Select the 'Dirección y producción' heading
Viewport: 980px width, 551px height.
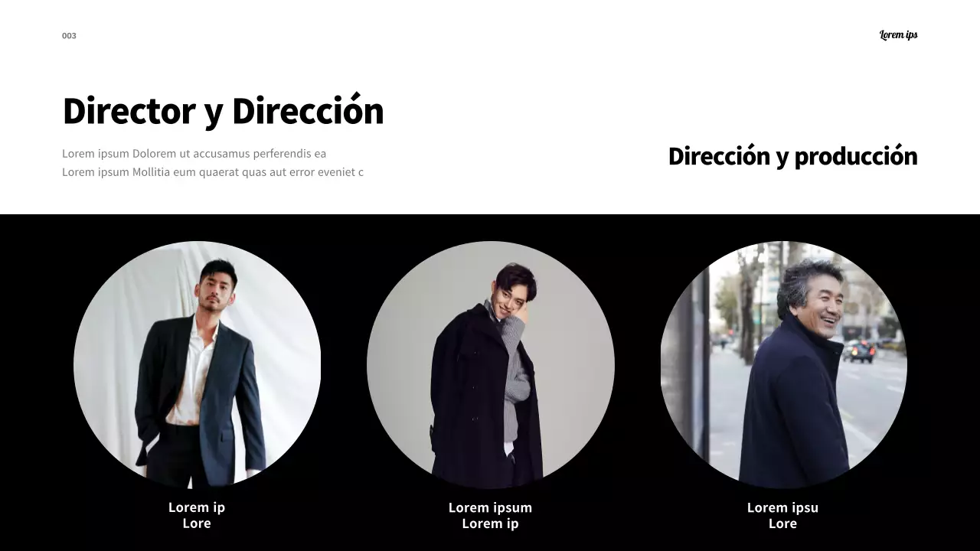(792, 156)
